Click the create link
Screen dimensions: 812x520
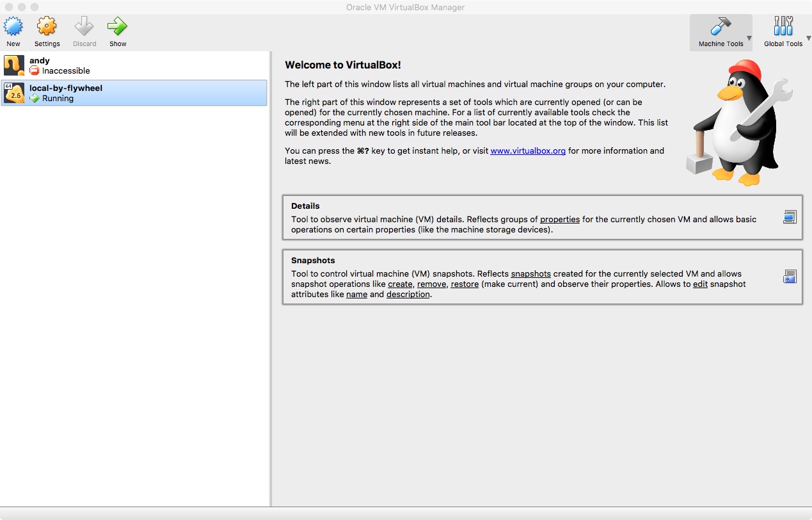point(400,284)
